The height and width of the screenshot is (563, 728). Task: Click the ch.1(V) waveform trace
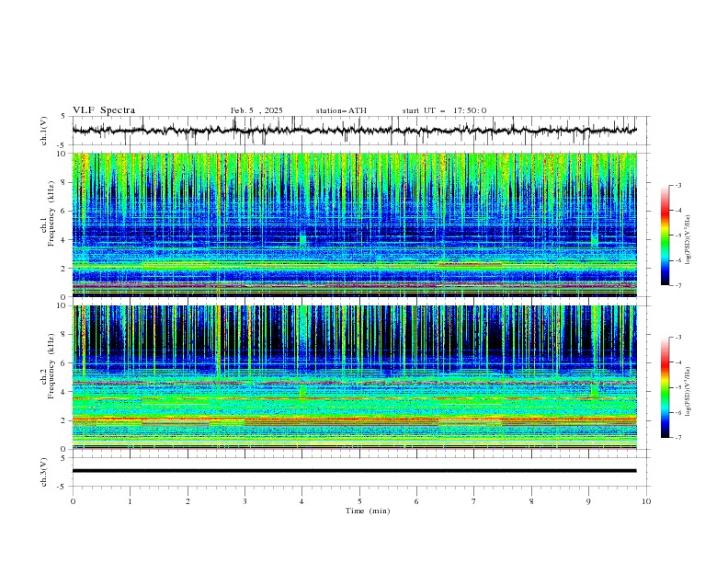354,131
